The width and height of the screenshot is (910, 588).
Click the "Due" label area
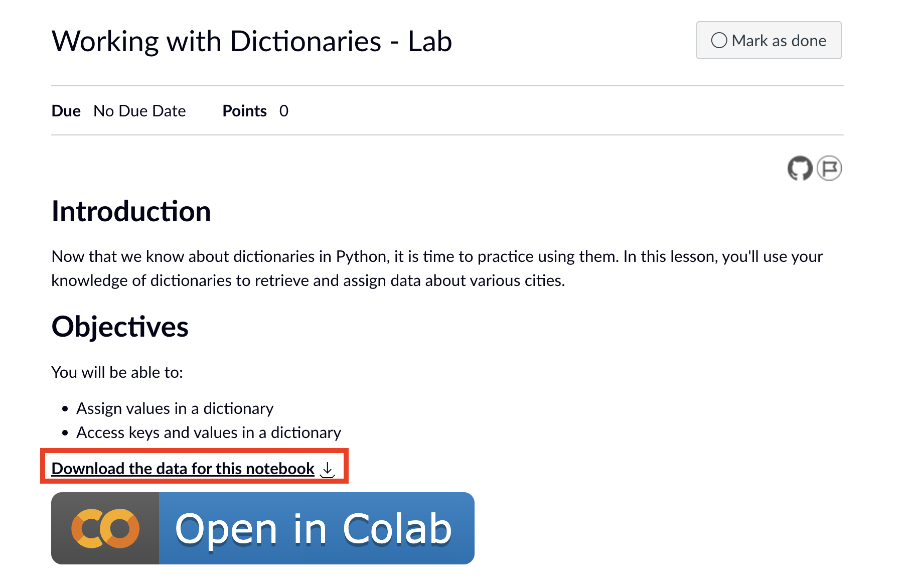point(66,111)
